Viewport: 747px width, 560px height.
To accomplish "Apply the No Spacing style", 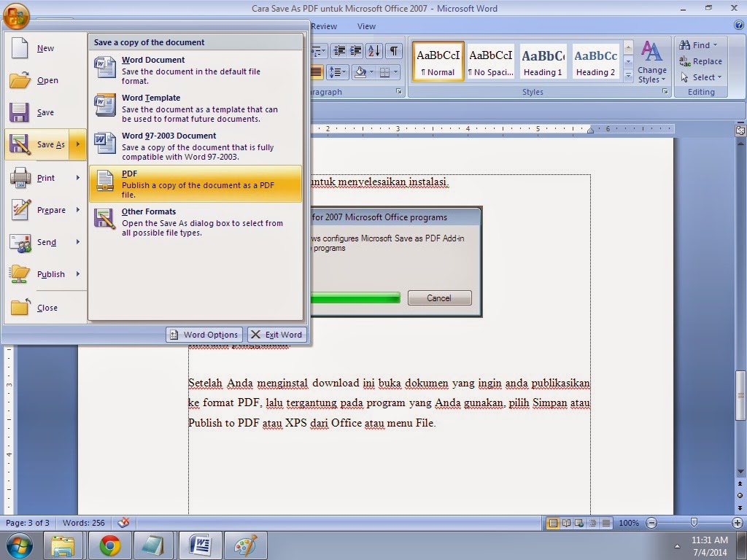I will pyautogui.click(x=491, y=61).
